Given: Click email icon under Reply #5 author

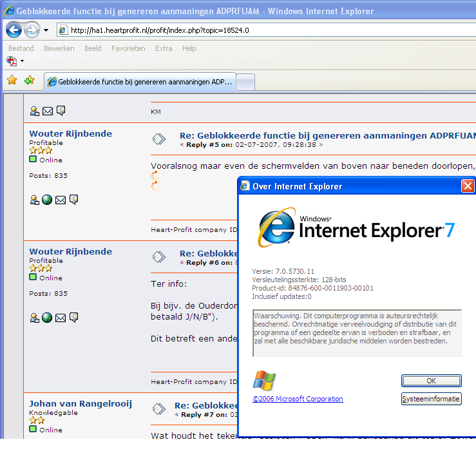Looking at the screenshot, I should [61, 200].
